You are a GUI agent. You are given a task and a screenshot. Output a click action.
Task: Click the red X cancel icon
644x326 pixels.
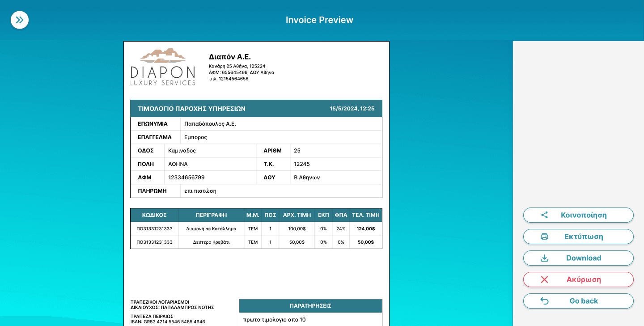click(x=544, y=279)
